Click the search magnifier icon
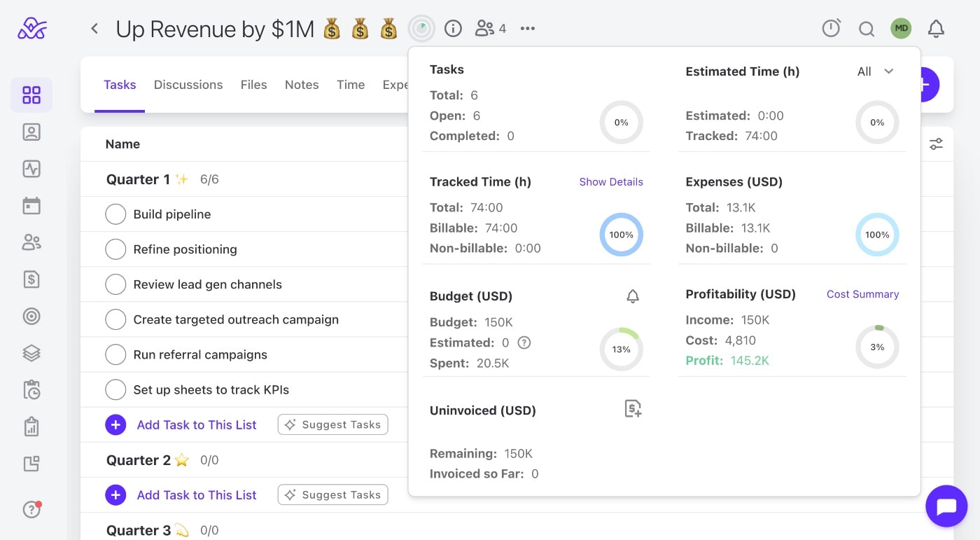 (867, 29)
